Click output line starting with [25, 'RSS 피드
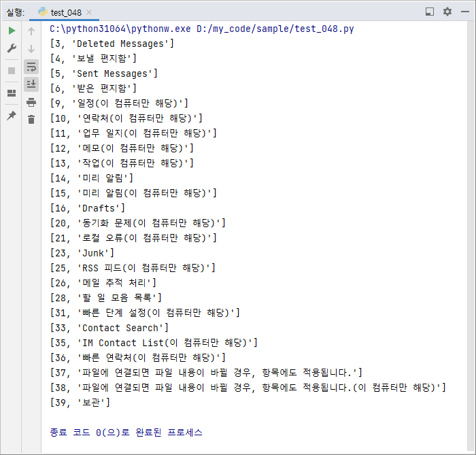 133,268
